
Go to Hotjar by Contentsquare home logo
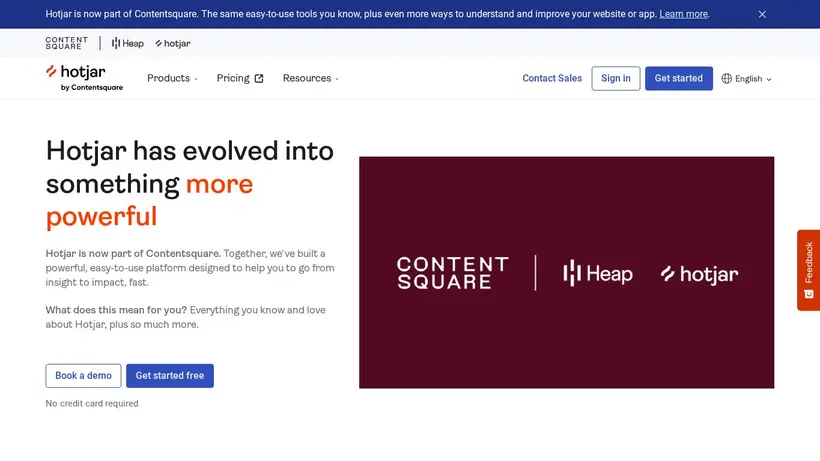click(x=84, y=78)
